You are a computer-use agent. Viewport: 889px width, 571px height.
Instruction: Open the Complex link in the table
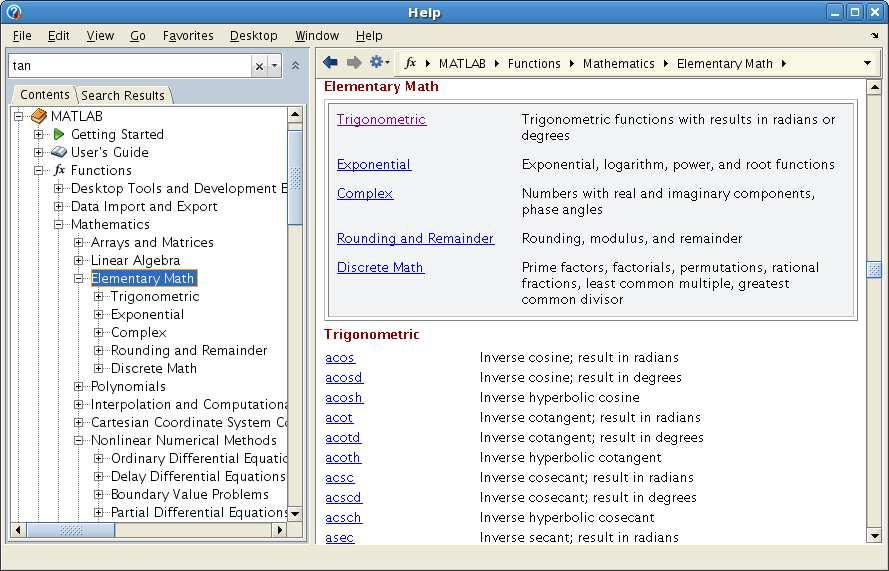(365, 193)
